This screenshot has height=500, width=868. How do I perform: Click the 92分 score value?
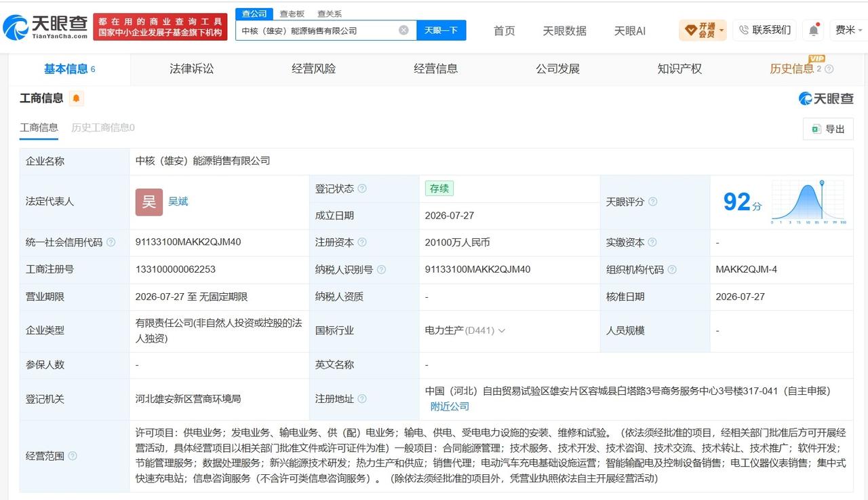[742, 202]
